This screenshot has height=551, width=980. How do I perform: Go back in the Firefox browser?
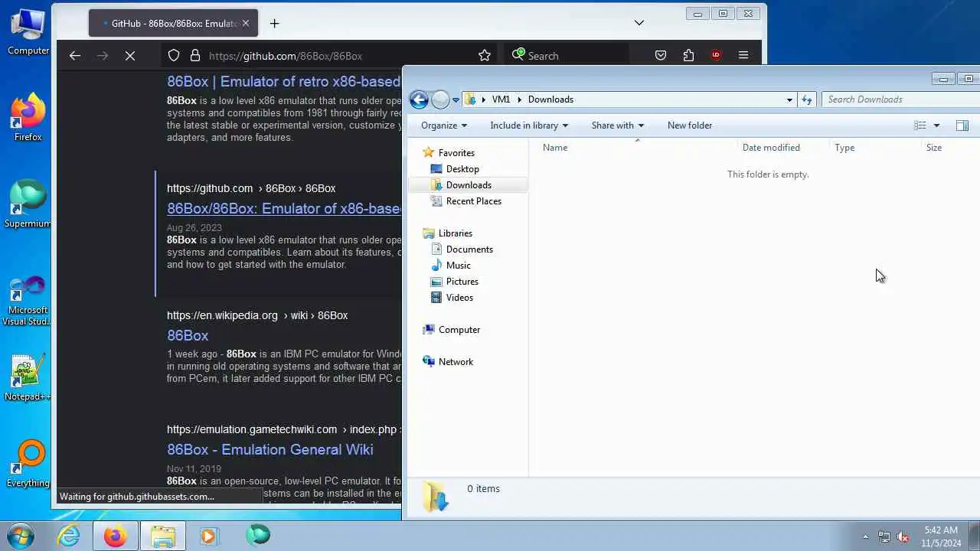pos(74,55)
